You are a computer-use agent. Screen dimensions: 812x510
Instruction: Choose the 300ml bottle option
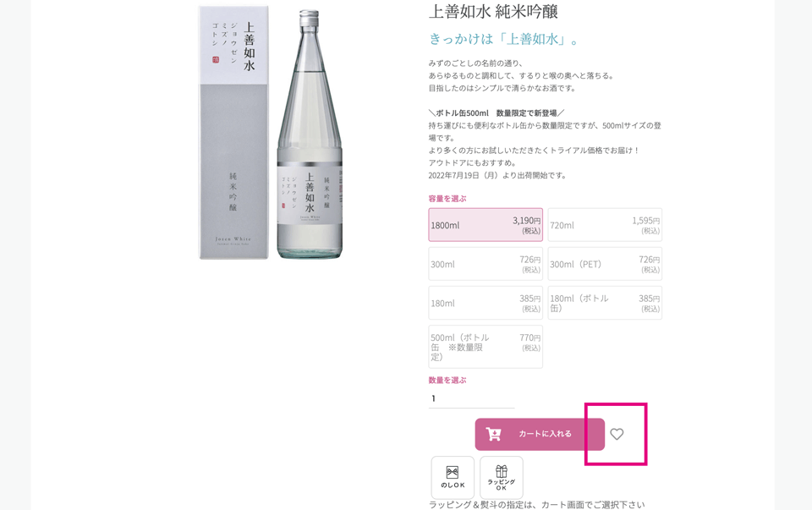[486, 264]
